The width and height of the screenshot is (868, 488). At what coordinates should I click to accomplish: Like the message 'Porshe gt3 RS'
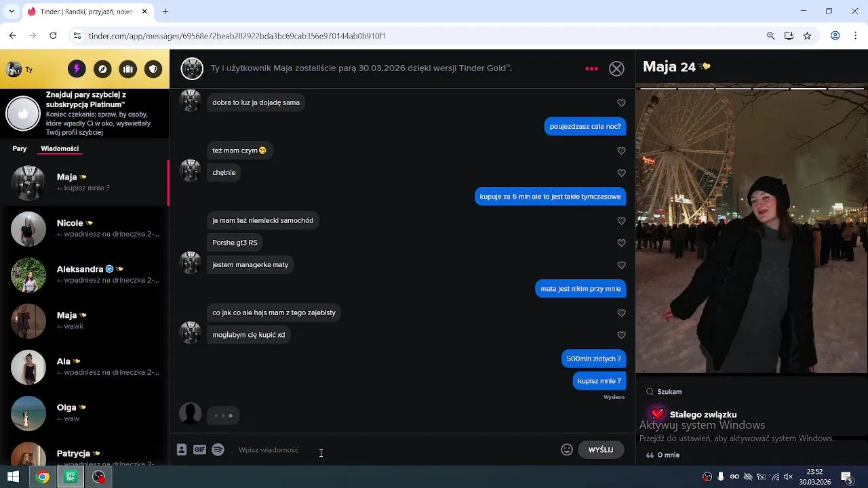pyautogui.click(x=621, y=243)
